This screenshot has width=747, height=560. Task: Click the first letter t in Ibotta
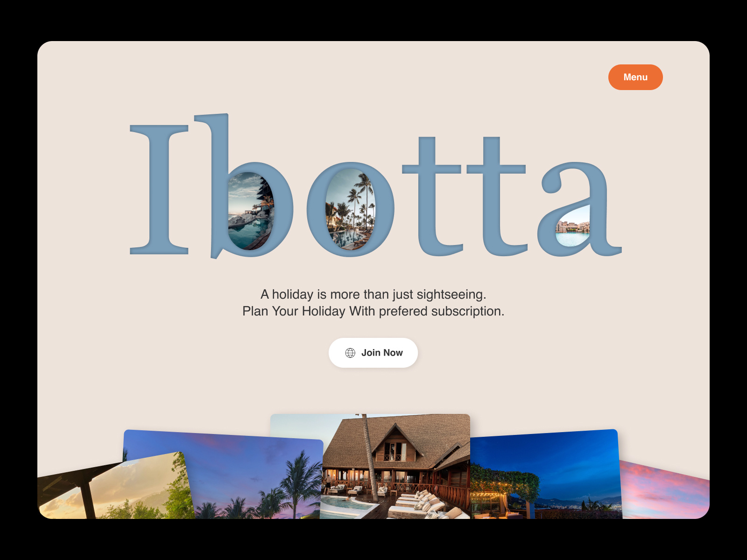pyautogui.click(x=432, y=196)
